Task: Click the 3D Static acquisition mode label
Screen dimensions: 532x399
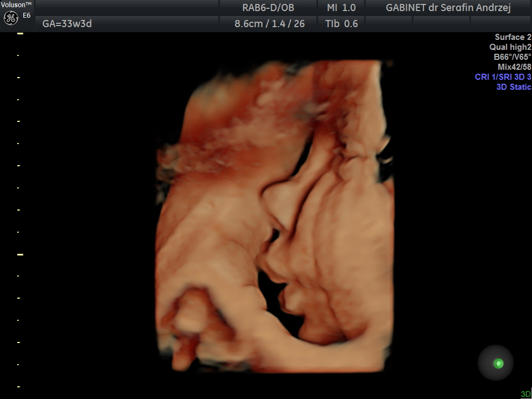Action: point(514,87)
